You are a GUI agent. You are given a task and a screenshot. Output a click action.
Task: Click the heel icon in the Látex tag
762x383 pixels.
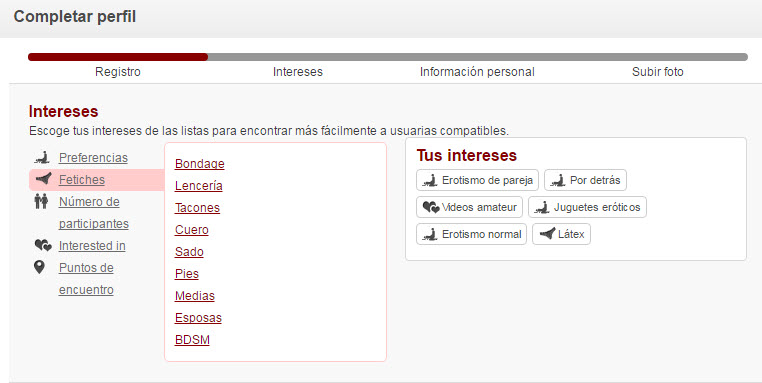[x=547, y=234]
